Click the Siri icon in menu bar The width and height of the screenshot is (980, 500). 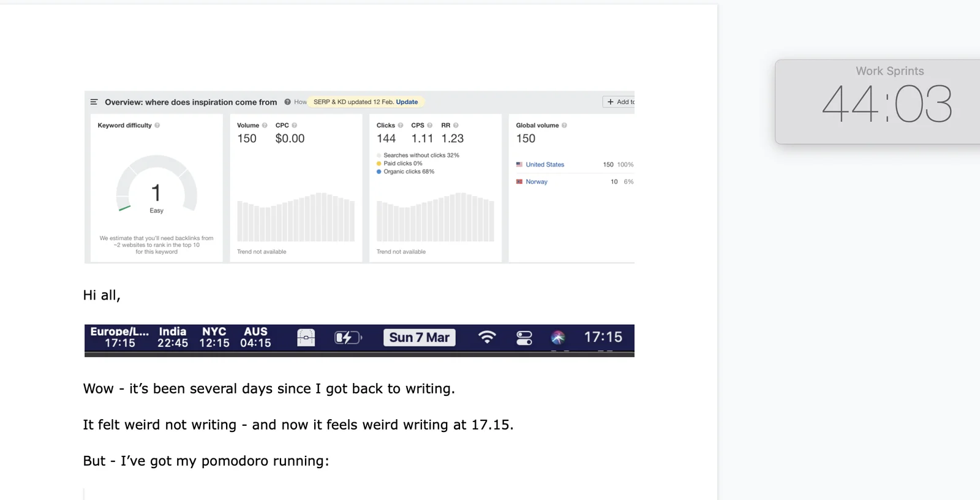click(x=558, y=337)
